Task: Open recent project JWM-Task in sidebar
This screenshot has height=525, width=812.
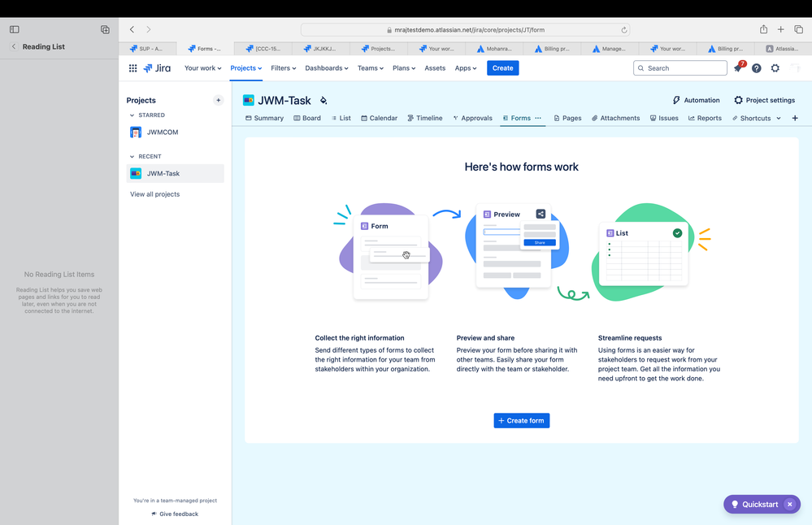Action: click(x=175, y=173)
